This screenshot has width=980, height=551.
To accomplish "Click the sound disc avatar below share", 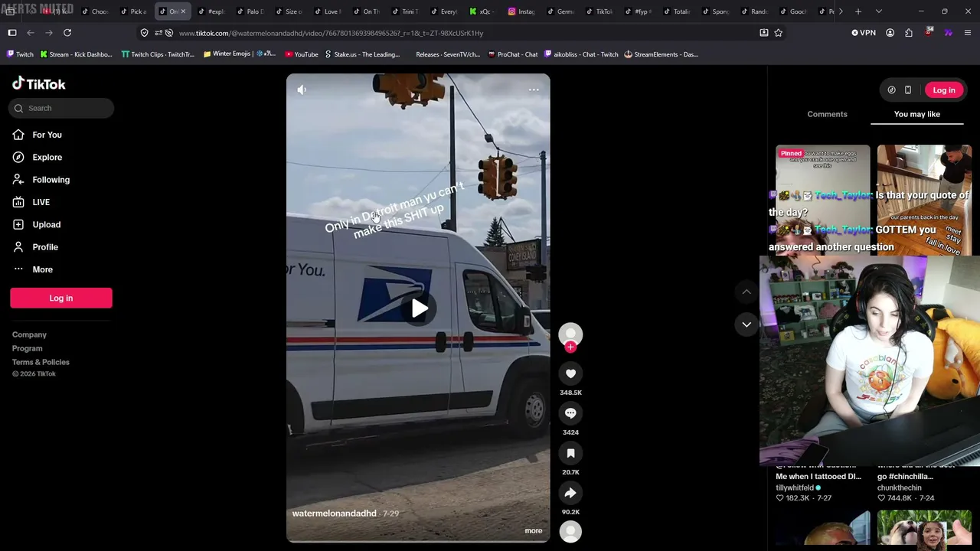I will coord(570,531).
